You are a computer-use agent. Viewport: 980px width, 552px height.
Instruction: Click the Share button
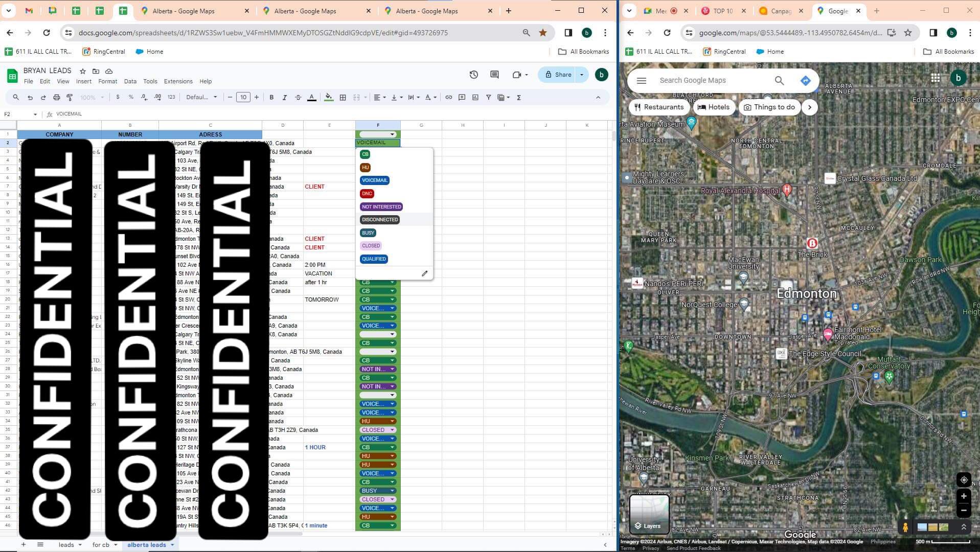pyautogui.click(x=558, y=75)
